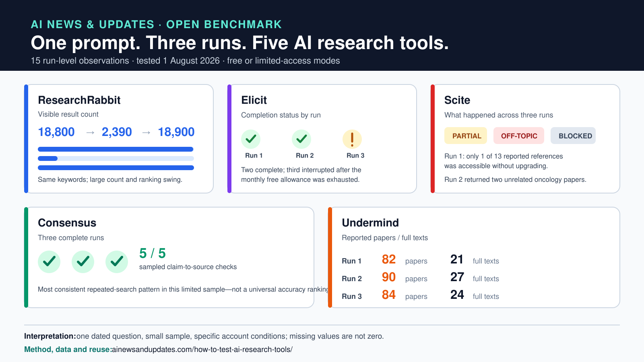Screen dimensions: 644x362
Task: Click the Consensus card title
Action: coord(67,223)
